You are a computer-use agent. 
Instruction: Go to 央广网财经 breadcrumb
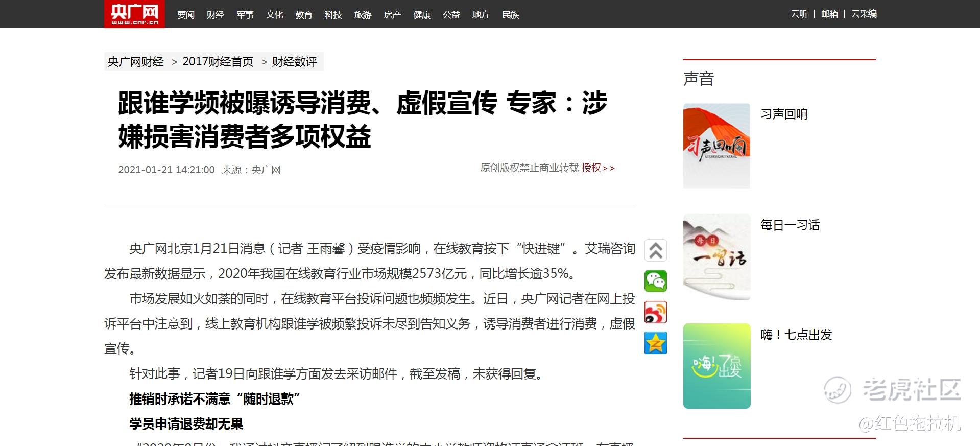pos(136,62)
